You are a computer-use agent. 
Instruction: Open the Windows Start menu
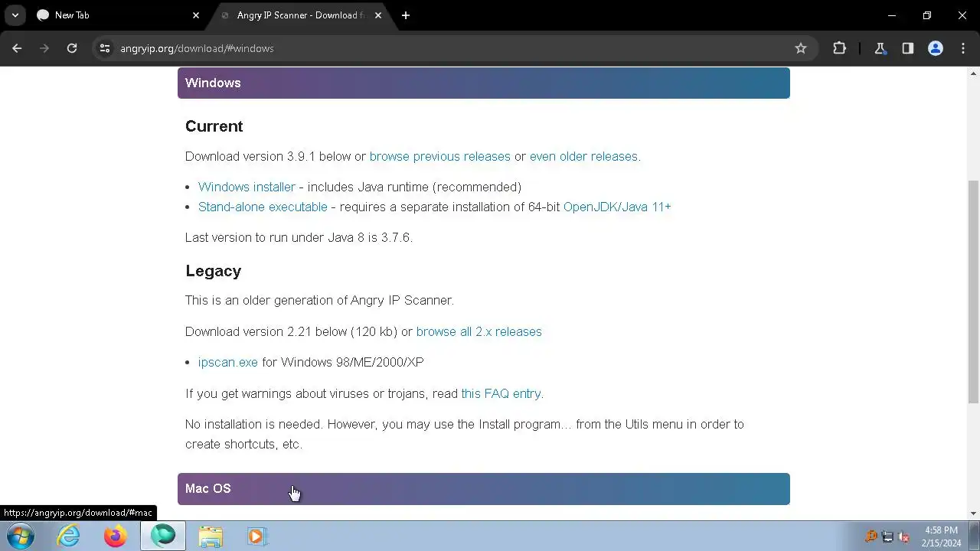point(21,536)
